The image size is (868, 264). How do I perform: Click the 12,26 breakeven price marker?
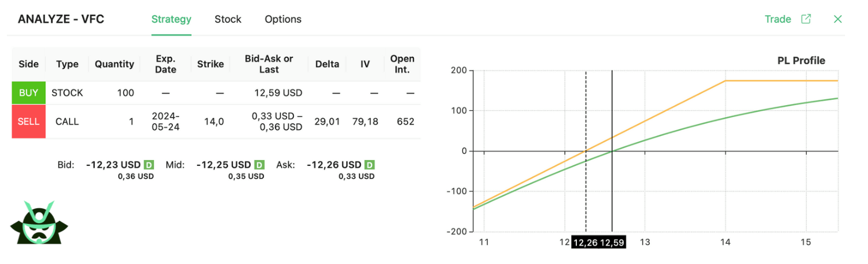pos(586,243)
